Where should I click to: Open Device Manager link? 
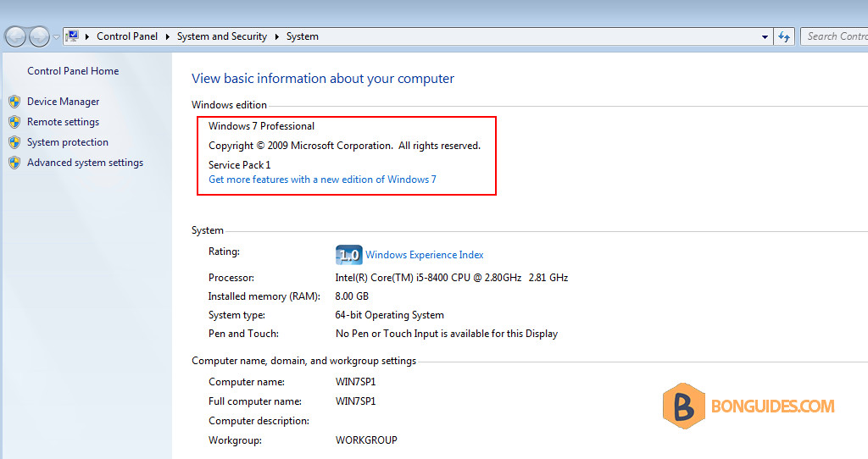pos(63,102)
